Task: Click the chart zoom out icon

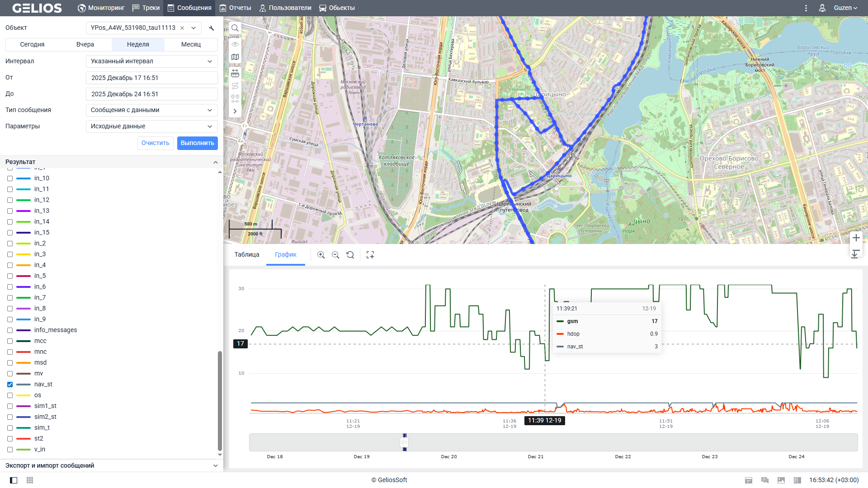Action: [335, 255]
